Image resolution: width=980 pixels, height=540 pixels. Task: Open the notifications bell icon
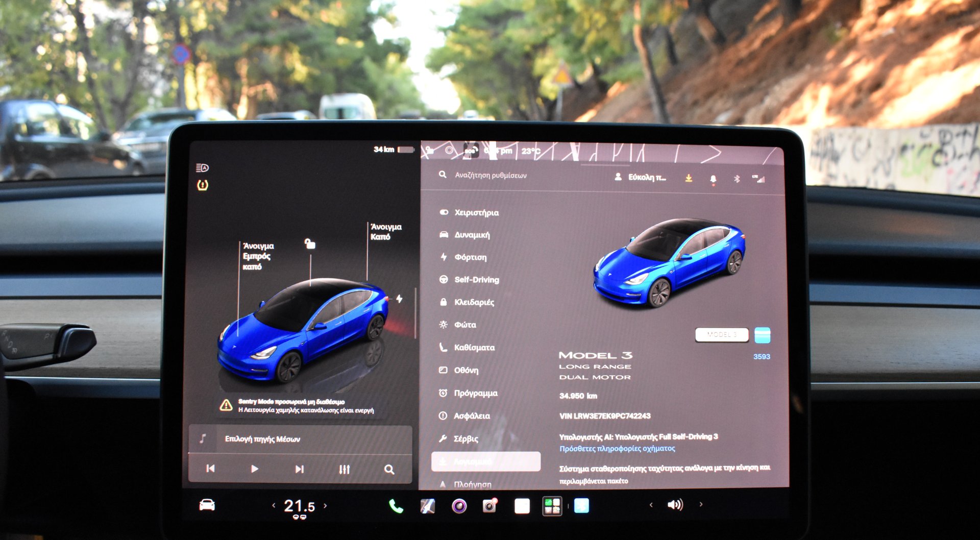point(713,179)
